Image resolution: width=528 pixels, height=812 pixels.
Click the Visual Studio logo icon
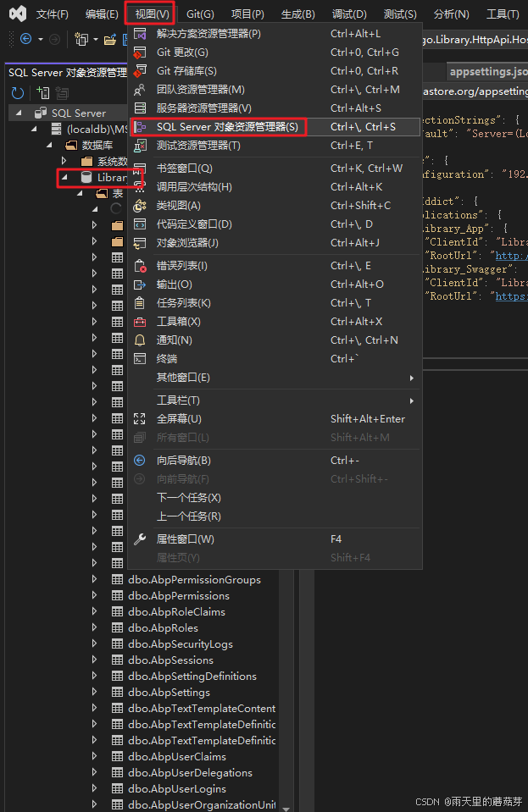coord(18,14)
